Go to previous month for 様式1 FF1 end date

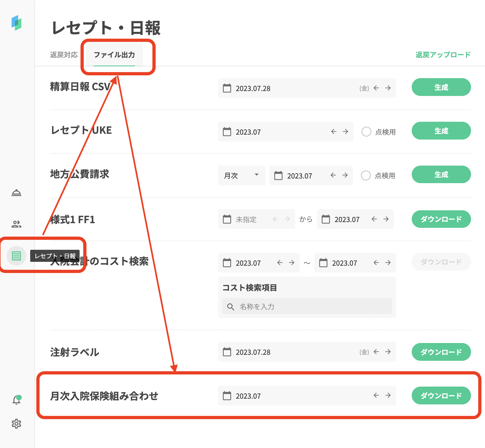point(374,219)
